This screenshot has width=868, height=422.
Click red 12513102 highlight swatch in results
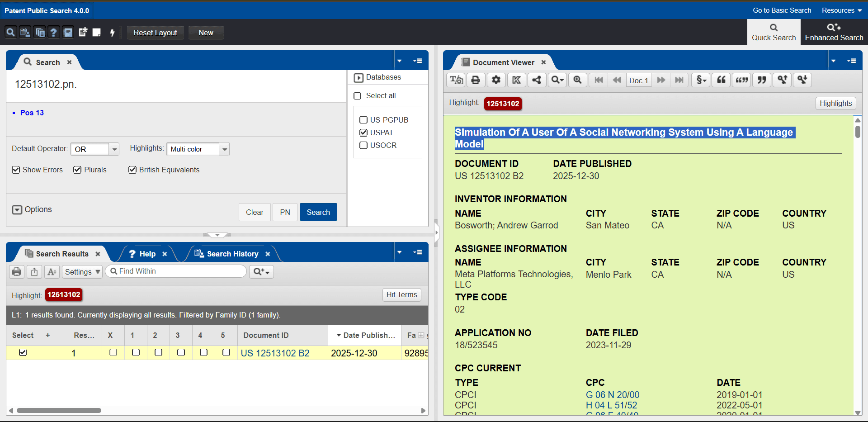pyautogui.click(x=64, y=295)
